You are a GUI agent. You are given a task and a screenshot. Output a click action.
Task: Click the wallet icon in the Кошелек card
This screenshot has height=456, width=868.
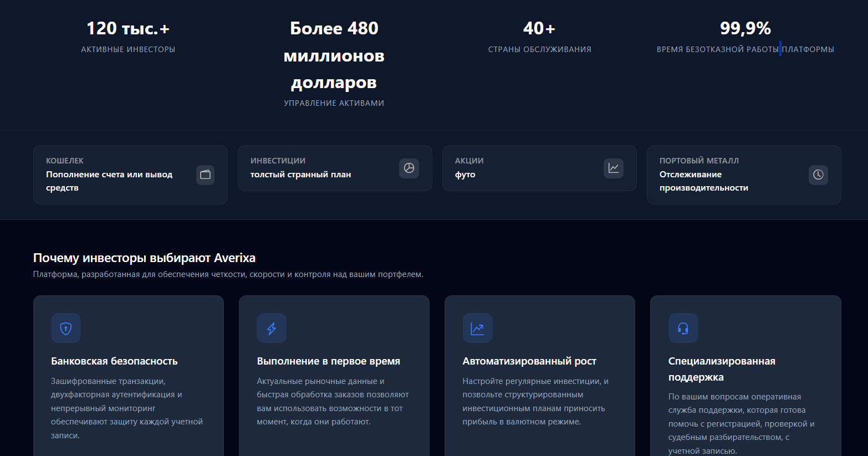pos(205,175)
